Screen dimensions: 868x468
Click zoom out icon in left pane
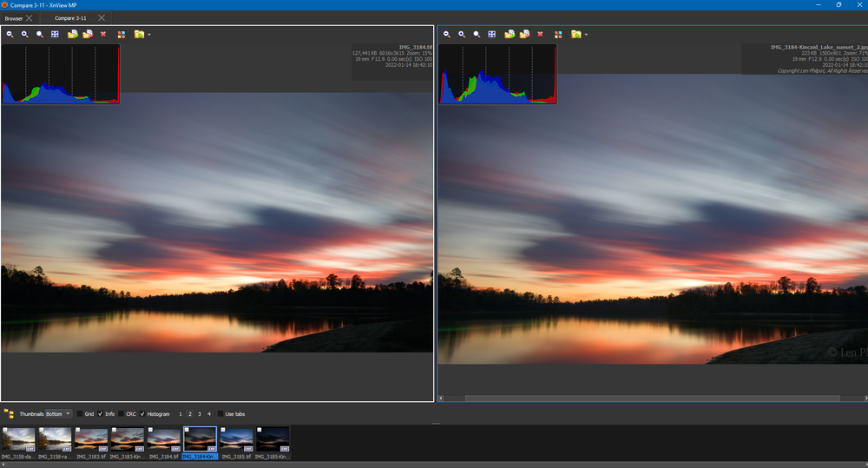point(10,34)
